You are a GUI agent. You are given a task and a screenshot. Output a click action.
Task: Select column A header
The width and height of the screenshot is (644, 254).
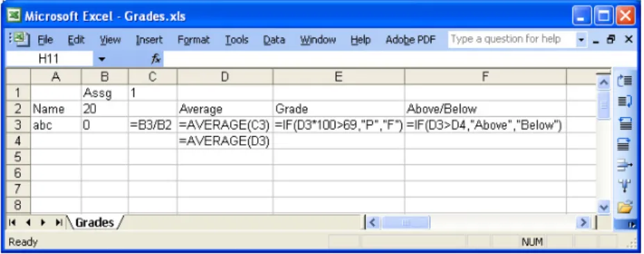click(x=56, y=77)
